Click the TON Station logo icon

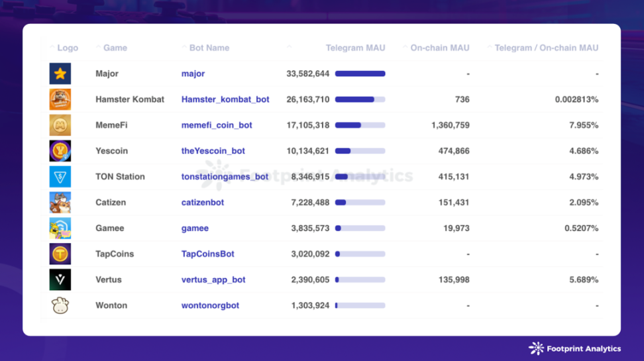[60, 177]
